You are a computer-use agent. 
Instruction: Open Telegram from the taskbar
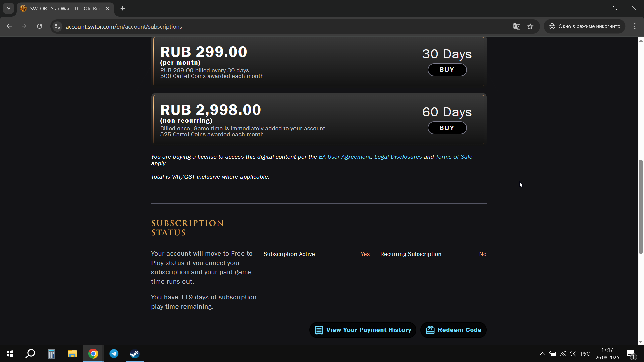pyautogui.click(x=114, y=354)
